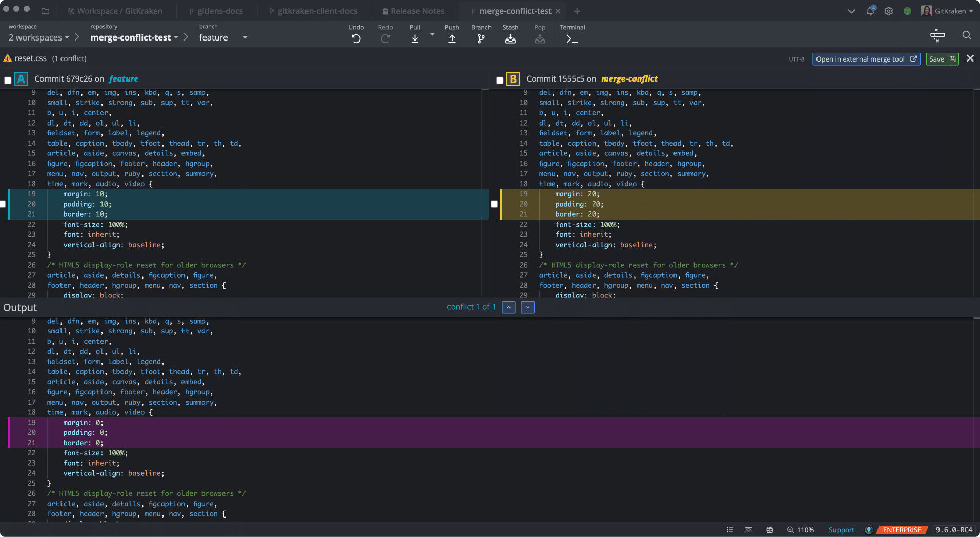Click the merge-conflict branch name link
The image size is (980, 537).
629,79
